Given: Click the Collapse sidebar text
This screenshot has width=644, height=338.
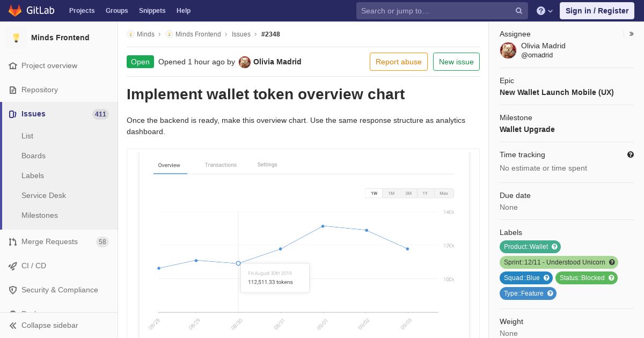Looking at the screenshot, I should click(50, 326).
